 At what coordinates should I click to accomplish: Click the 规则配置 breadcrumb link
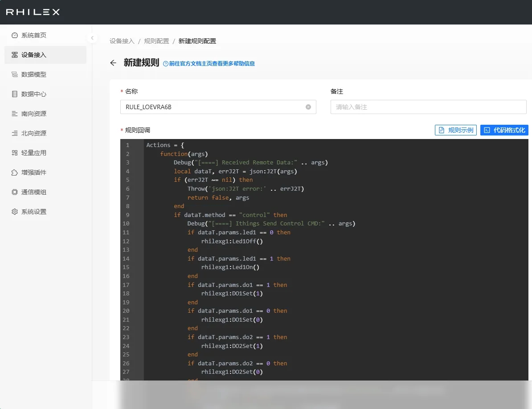(156, 41)
